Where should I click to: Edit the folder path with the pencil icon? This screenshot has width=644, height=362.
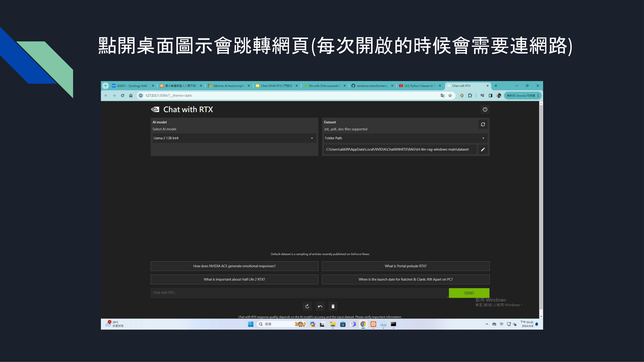click(483, 149)
